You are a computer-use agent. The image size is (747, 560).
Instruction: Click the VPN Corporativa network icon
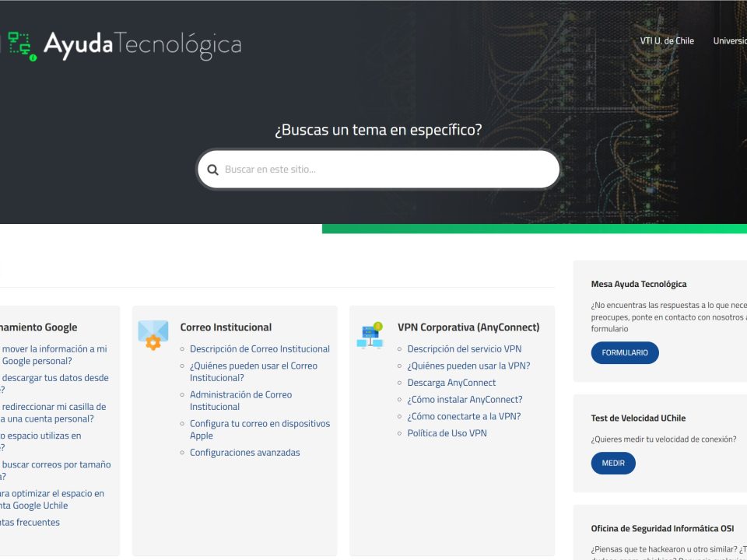point(370,334)
